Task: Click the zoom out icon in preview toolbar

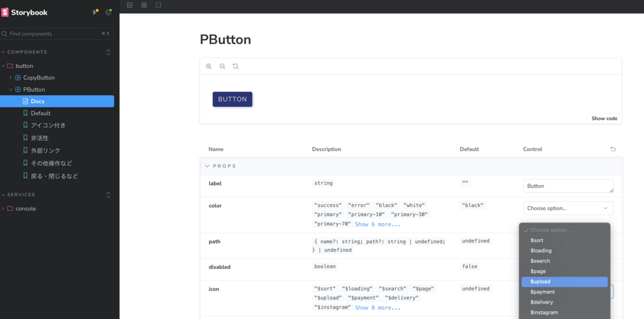Action: 222,67
